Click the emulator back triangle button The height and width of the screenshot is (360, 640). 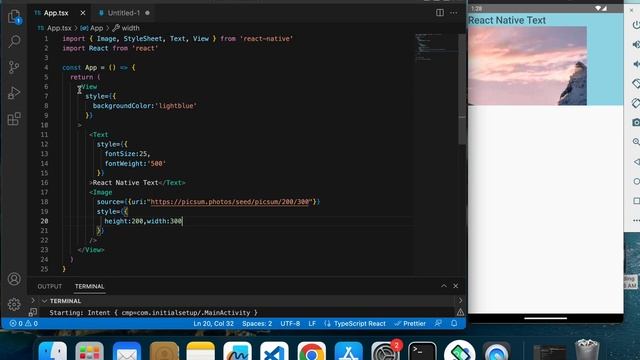pos(636,162)
